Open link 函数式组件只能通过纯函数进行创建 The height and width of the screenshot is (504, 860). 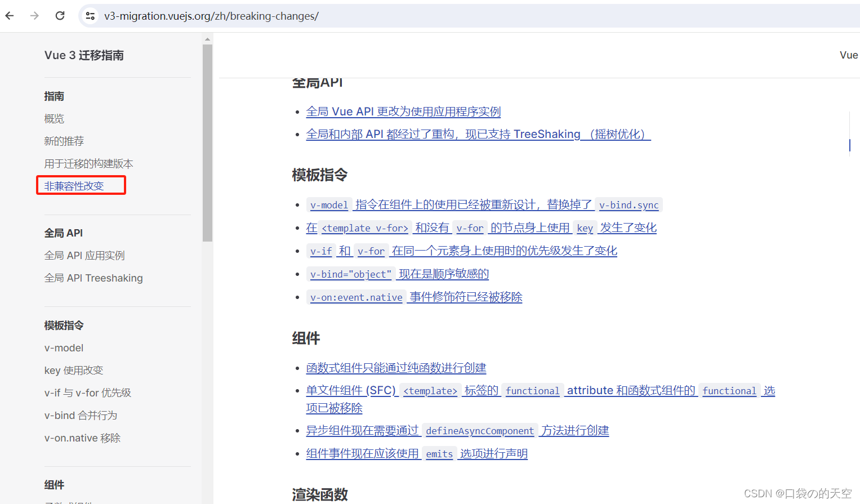[396, 368]
